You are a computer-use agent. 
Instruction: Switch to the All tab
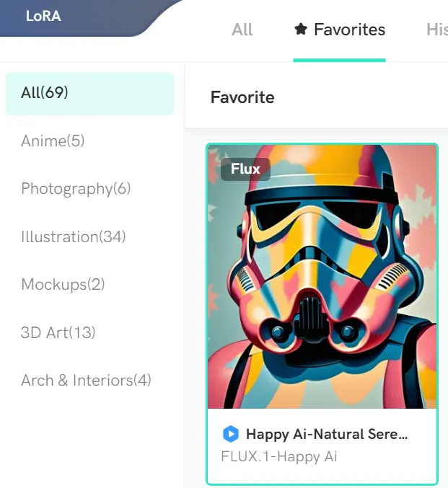tap(242, 30)
